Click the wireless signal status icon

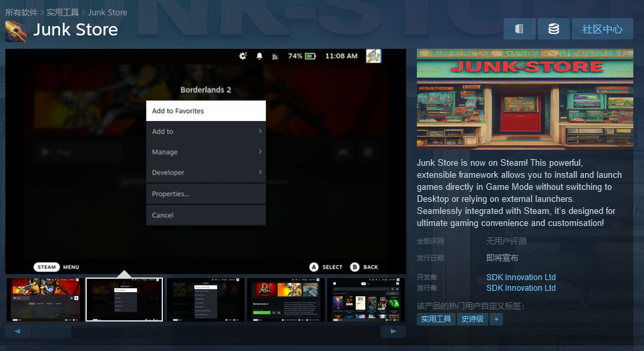[275, 56]
